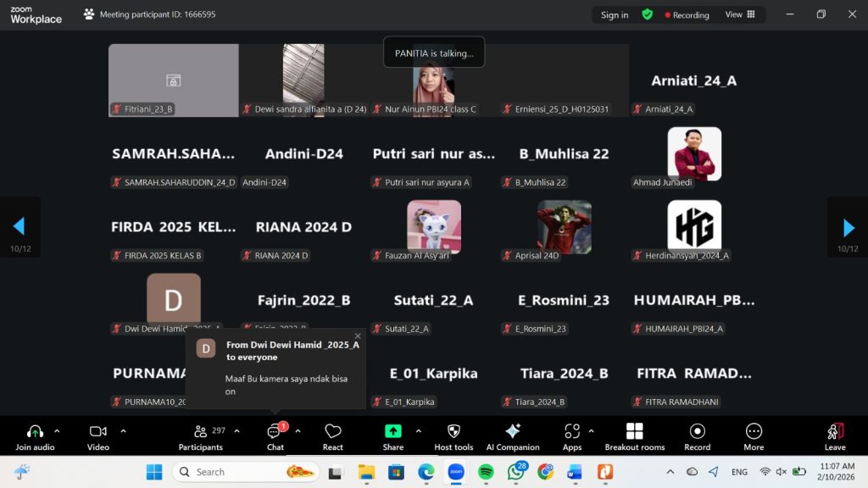Click the React heart icon
The width and height of the screenshot is (868, 488).
click(333, 435)
